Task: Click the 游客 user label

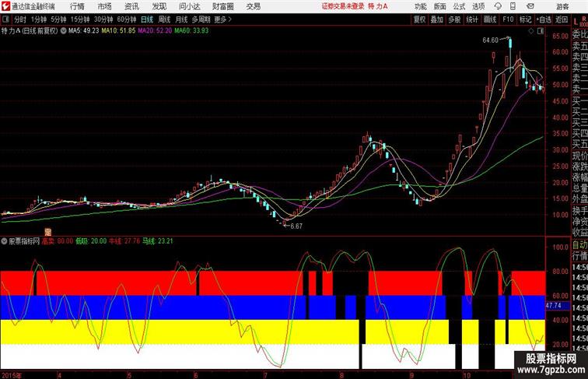Action: [x=562, y=6]
